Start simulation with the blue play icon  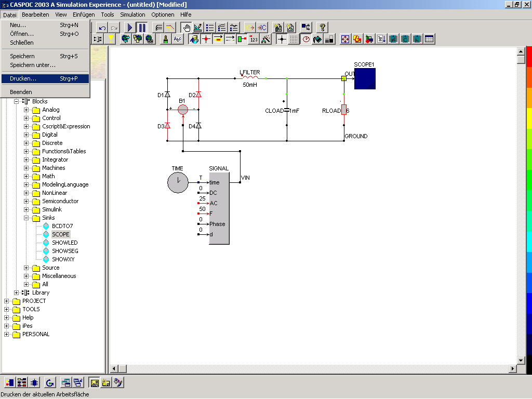[x=129, y=28]
